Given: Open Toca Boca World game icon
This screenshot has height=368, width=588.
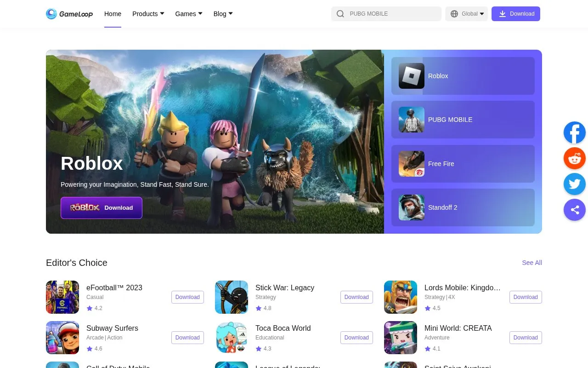Looking at the screenshot, I should tap(232, 338).
